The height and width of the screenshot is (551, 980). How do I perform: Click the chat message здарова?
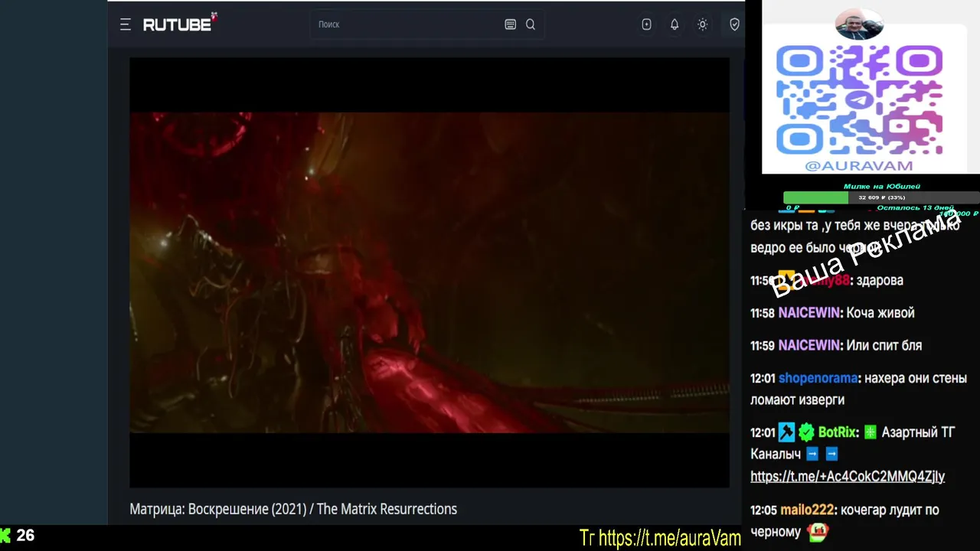point(880,281)
